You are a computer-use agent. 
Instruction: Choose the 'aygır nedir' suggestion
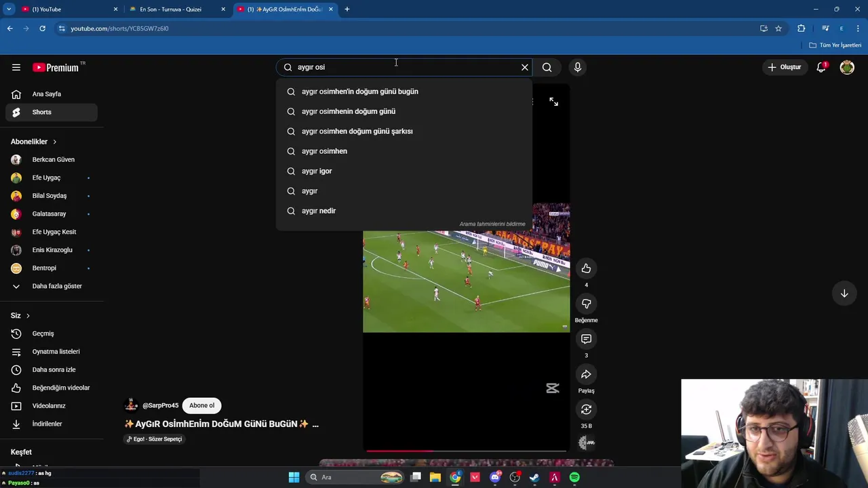[404, 211]
